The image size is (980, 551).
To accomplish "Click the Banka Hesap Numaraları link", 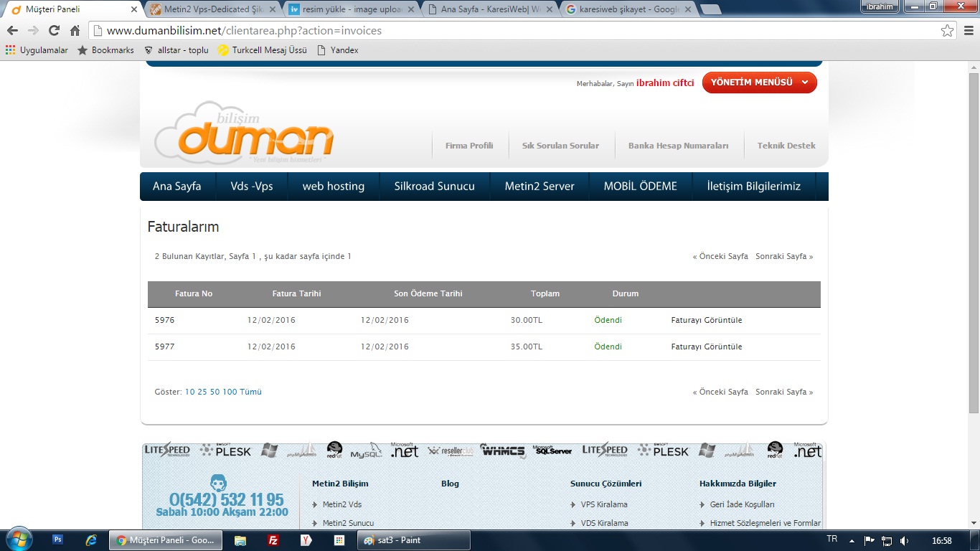I will coord(678,146).
